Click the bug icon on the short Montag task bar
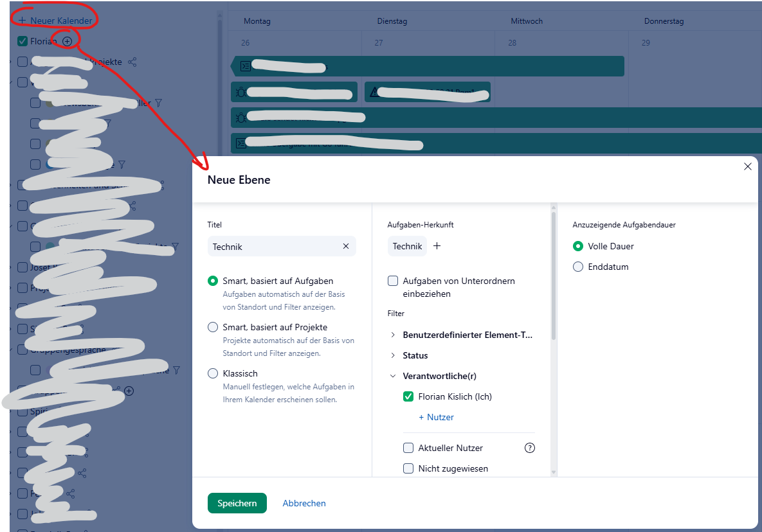Image resolution: width=762 pixels, height=532 pixels. pyautogui.click(x=240, y=92)
